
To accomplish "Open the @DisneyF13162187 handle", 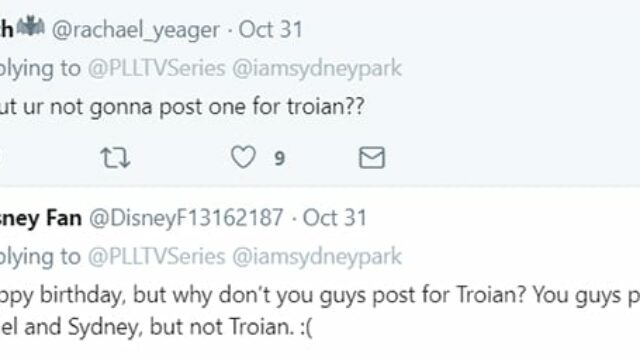I will [186, 218].
